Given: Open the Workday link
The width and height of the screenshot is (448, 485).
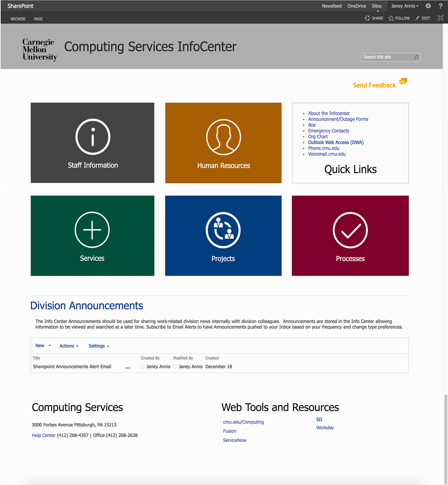Looking at the screenshot, I should [325, 427].
